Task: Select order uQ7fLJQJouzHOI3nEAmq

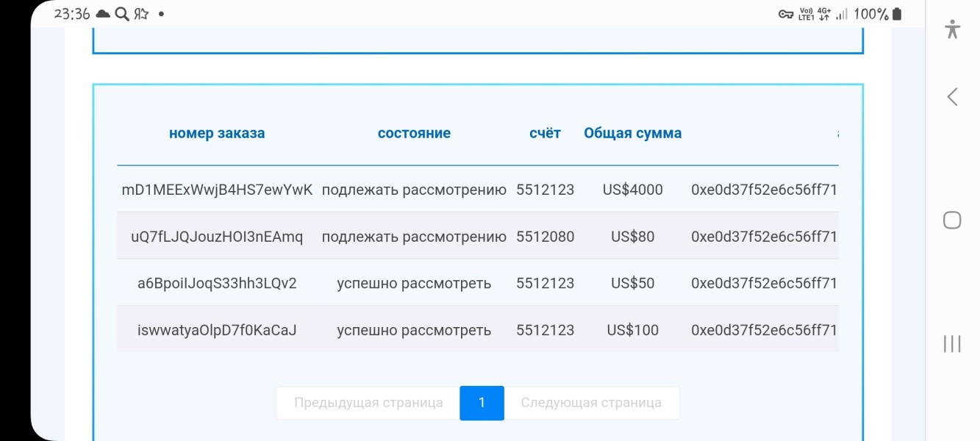Action: tap(217, 237)
